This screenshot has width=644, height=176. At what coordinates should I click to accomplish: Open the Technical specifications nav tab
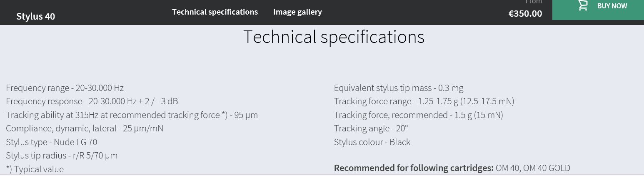click(x=215, y=12)
